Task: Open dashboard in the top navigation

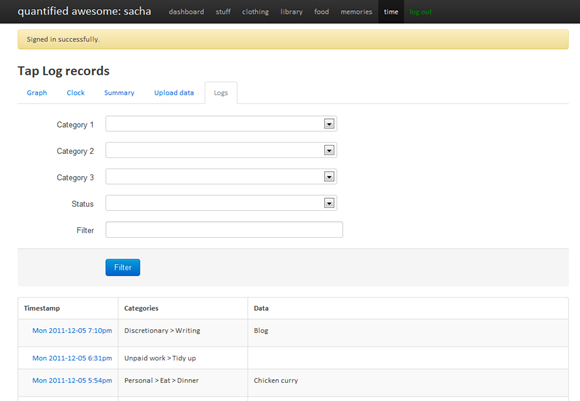Action: tap(186, 12)
